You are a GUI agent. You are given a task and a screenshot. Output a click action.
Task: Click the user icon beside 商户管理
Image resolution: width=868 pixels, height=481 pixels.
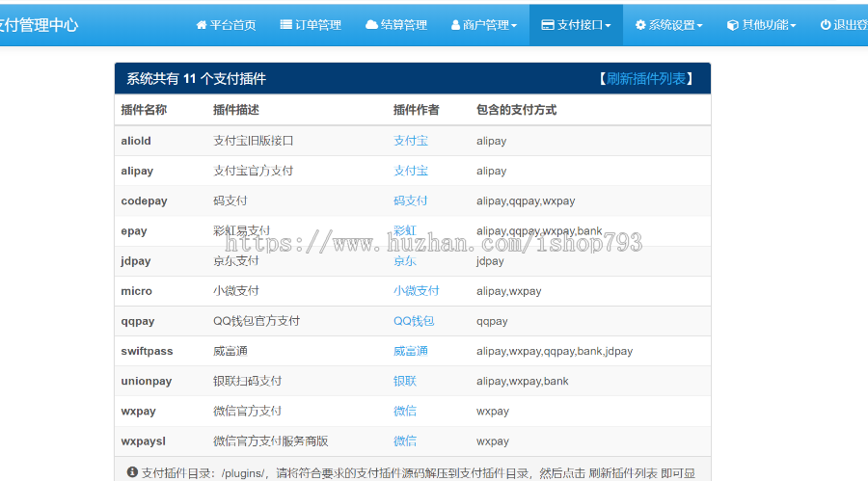455,25
